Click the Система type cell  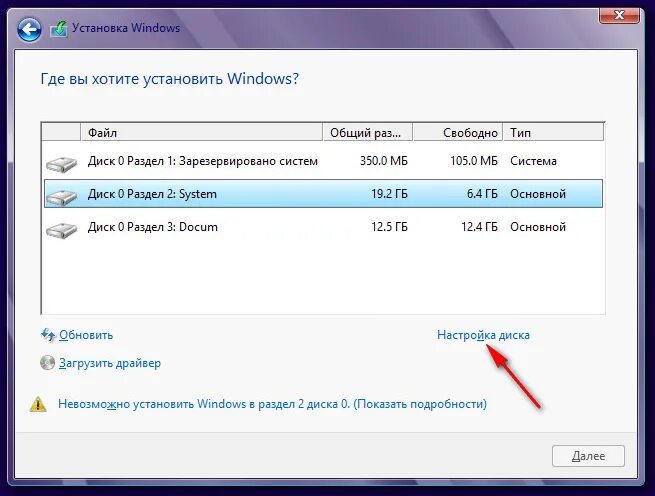[x=533, y=161]
